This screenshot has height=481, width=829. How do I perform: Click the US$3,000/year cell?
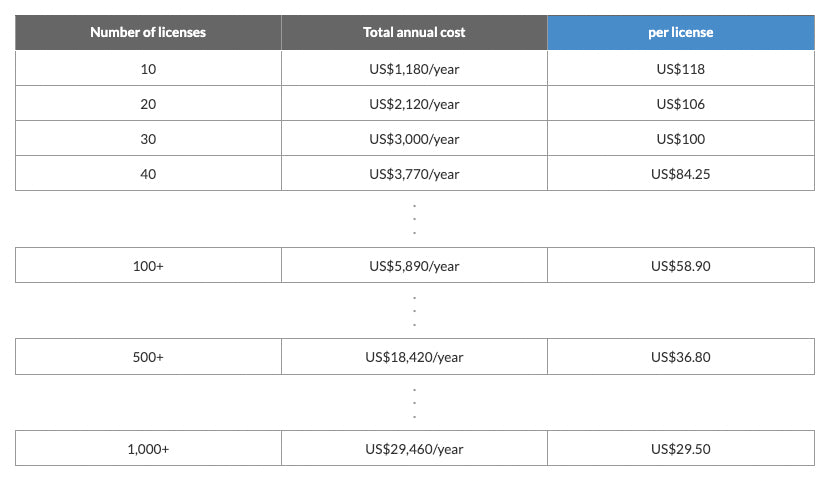click(414, 139)
